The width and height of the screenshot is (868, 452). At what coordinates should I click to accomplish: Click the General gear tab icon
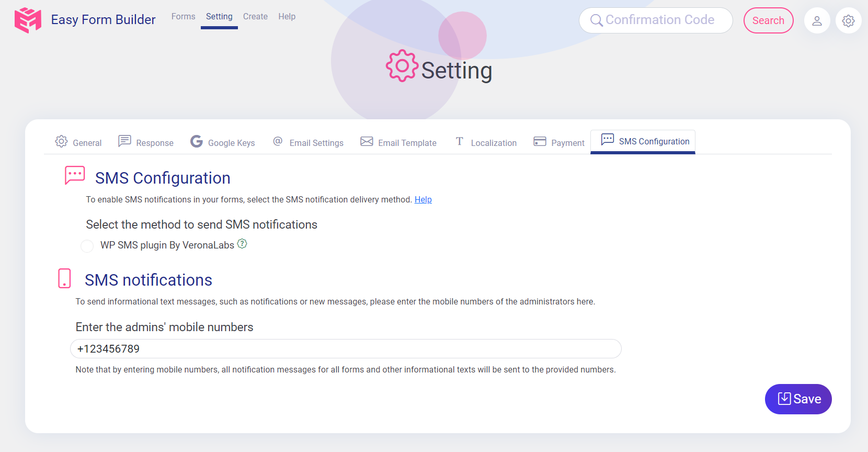click(x=61, y=141)
